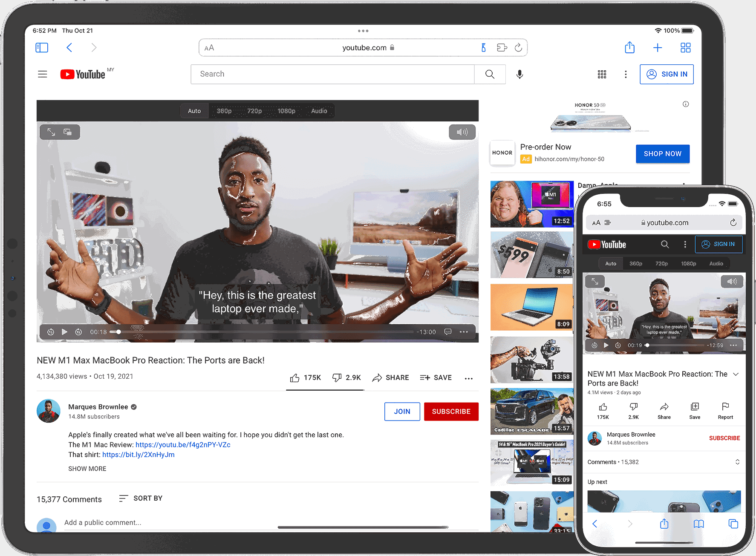Viewport: 756px width, 556px height.
Task: Reload the page in iPad Safari
Action: tap(518, 48)
